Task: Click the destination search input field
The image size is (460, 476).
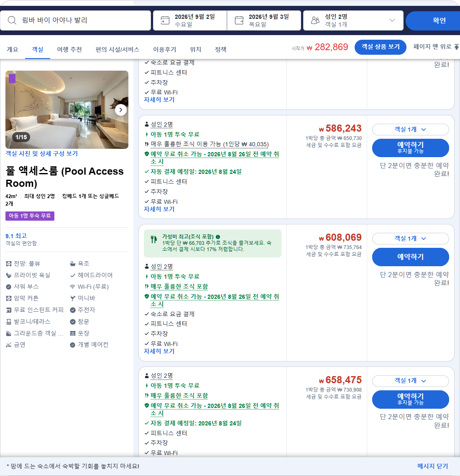Action: coord(75,20)
